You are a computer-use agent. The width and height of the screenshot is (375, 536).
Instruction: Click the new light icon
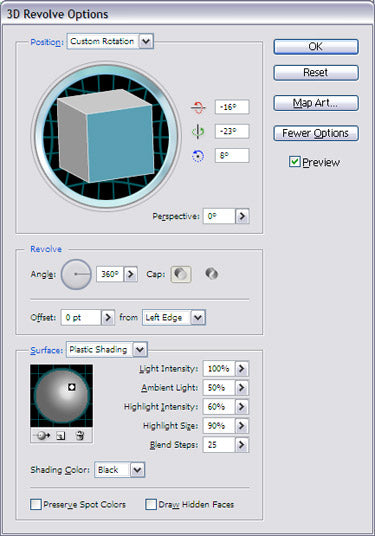(61, 436)
